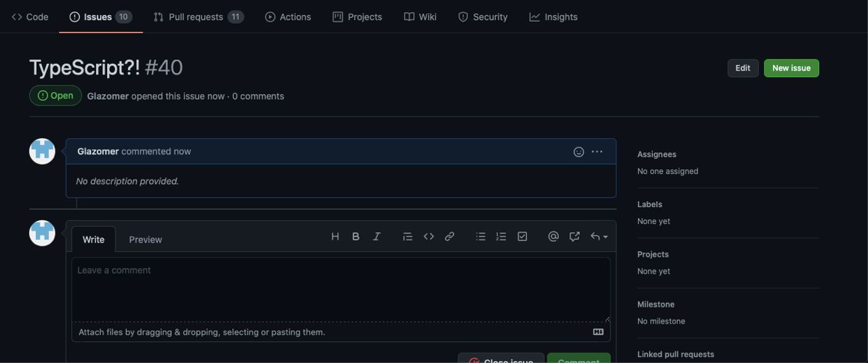
Task: Mention a user with the @ icon
Action: tap(553, 236)
